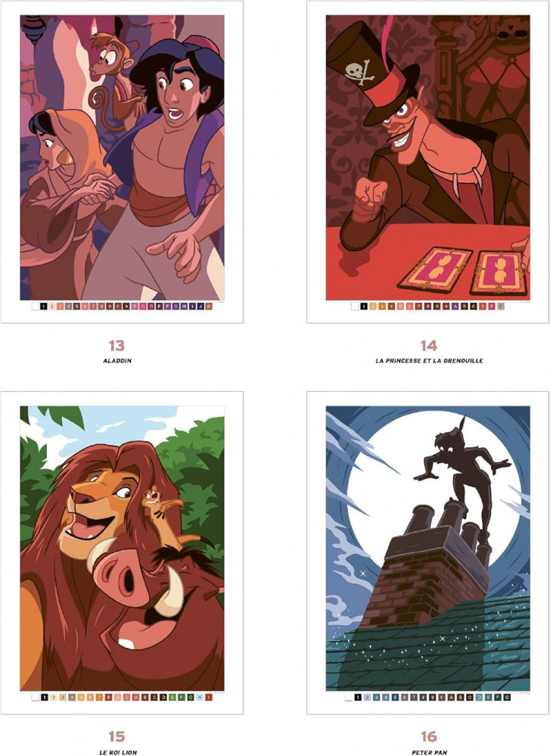Pick black swatch 1 under Roi Lion picture
Viewport: 550px width, 756px height.
pyautogui.click(x=45, y=697)
